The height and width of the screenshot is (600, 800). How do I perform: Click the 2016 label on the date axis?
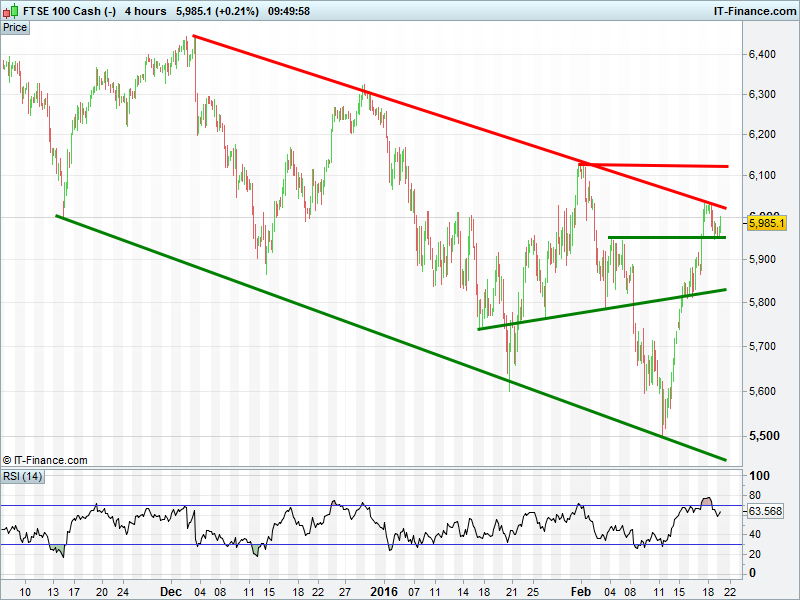click(x=386, y=591)
